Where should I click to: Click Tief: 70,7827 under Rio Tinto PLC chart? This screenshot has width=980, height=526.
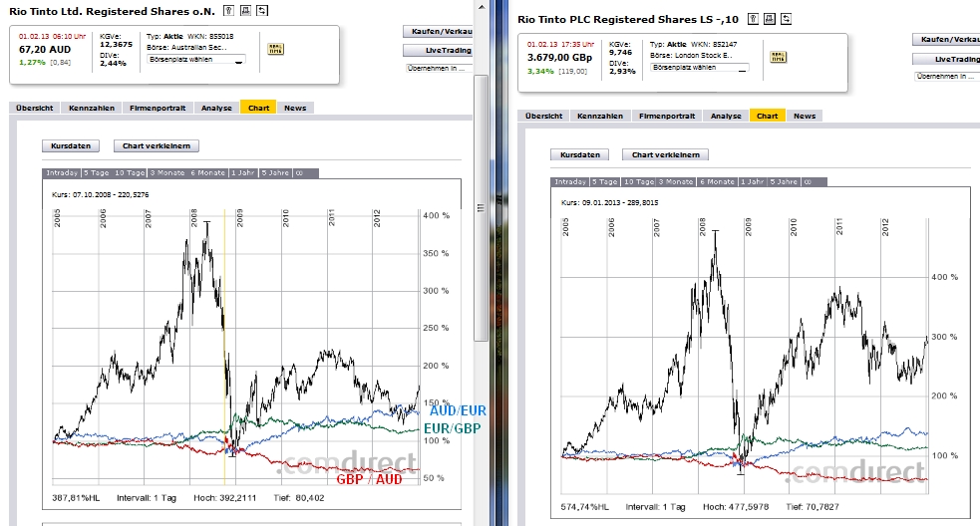tap(813, 507)
